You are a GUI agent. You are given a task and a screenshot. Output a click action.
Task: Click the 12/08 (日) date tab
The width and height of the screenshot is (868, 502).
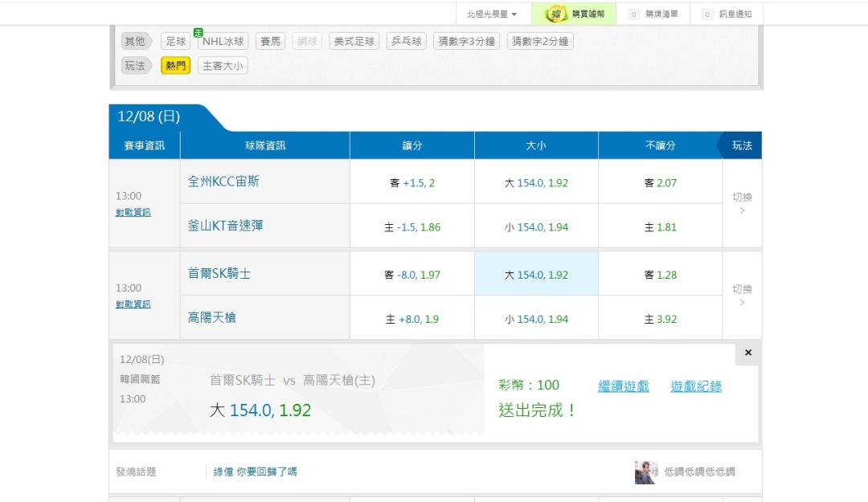[x=149, y=116]
